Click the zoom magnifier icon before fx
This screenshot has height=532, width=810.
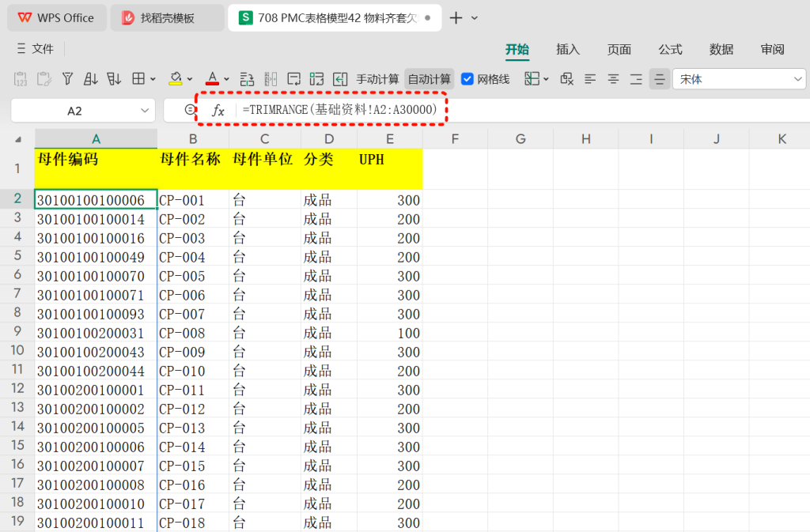[x=190, y=110]
